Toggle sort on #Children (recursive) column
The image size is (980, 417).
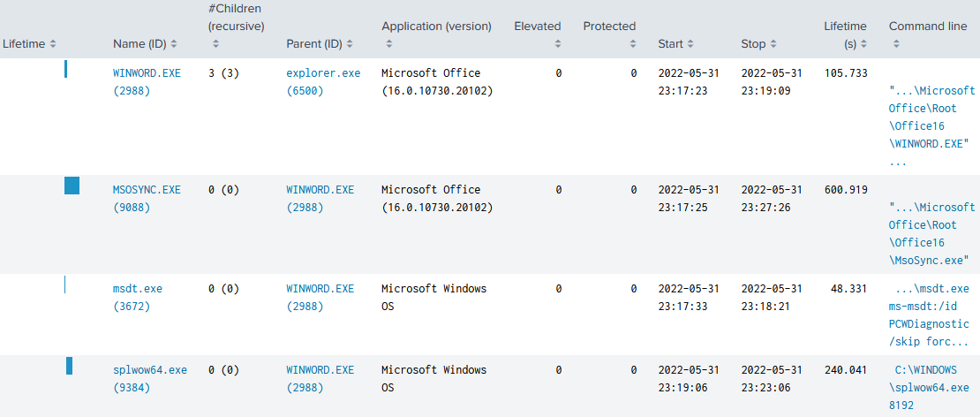215,44
